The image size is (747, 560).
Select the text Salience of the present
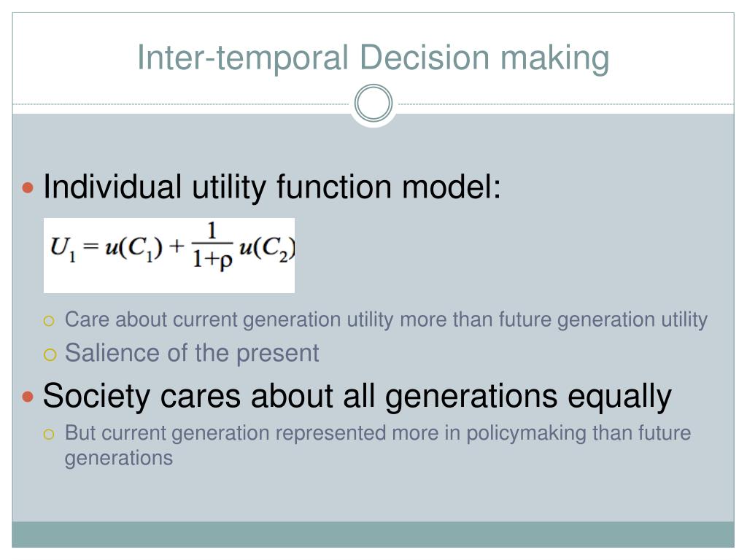192,353
